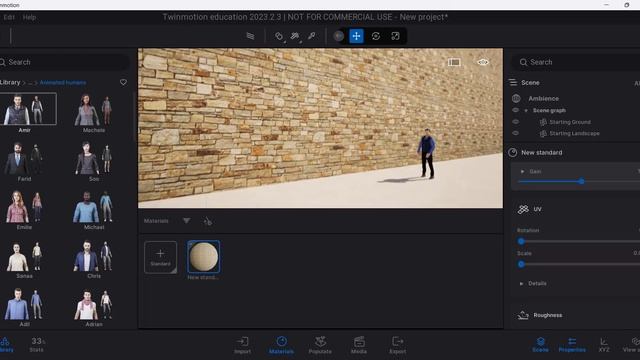Switch to the Import tab
The width and height of the screenshot is (640, 360).
click(x=242, y=345)
